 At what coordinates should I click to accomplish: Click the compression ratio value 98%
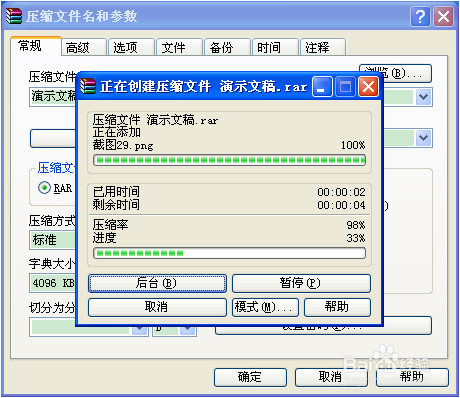pyautogui.click(x=356, y=225)
